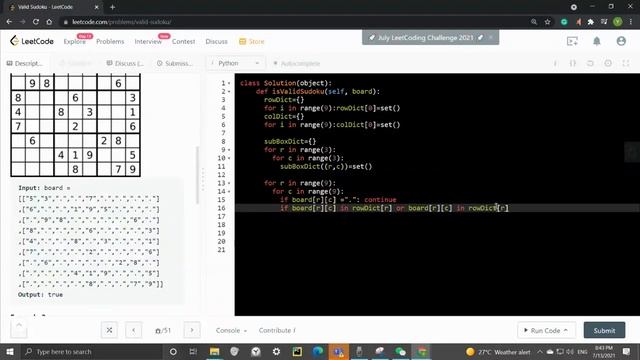Open the problem list counter showing /51

(163, 330)
